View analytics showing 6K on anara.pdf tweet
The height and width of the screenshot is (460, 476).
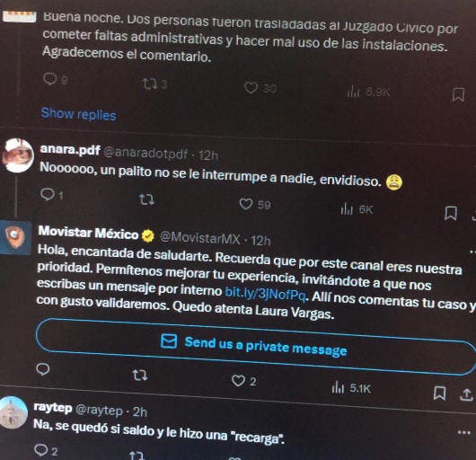tap(357, 209)
